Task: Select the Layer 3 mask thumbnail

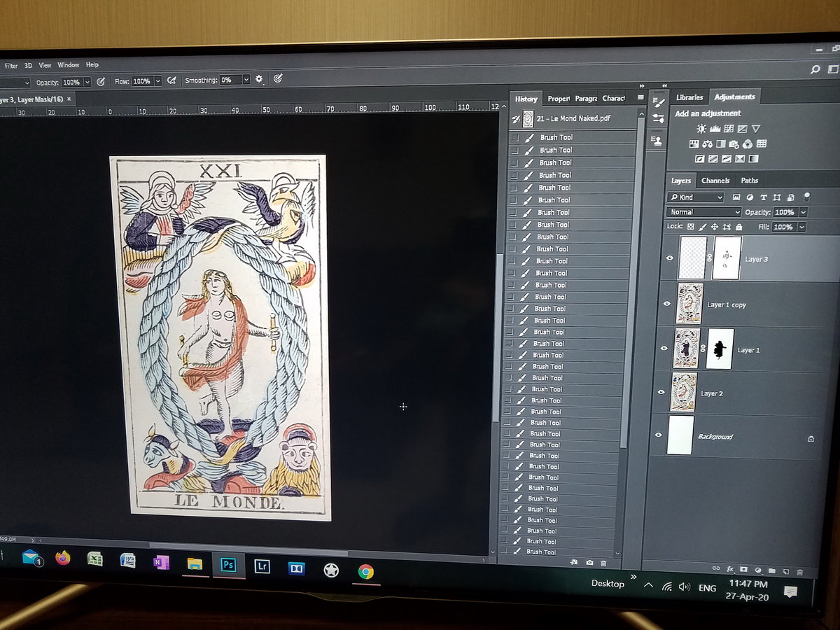Action: [x=727, y=258]
